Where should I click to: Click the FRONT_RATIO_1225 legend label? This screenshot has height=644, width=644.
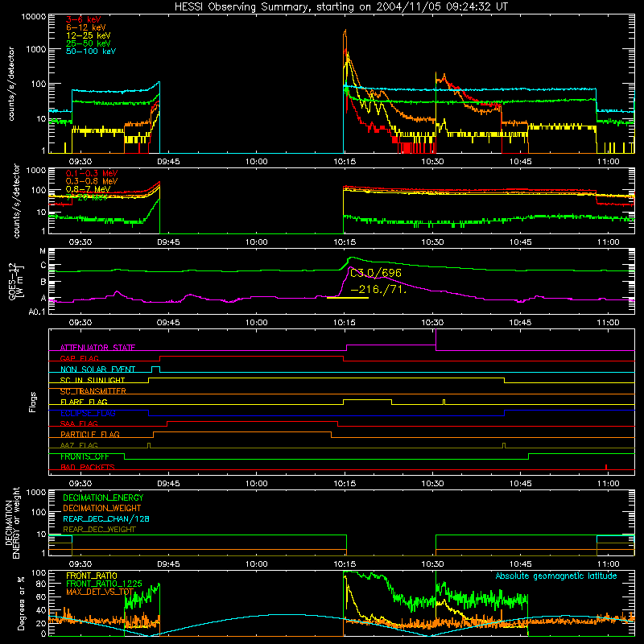pyautogui.click(x=104, y=584)
